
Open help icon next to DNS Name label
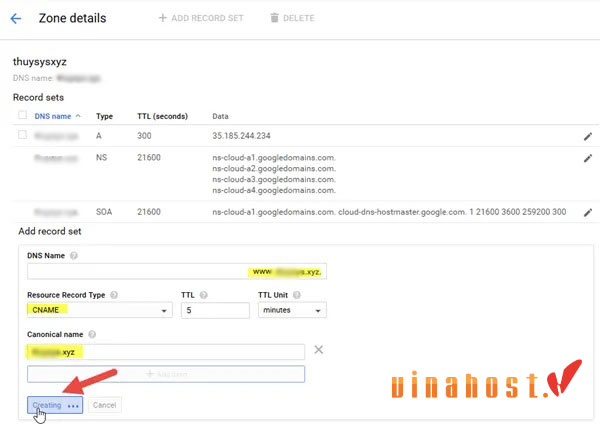click(74, 255)
